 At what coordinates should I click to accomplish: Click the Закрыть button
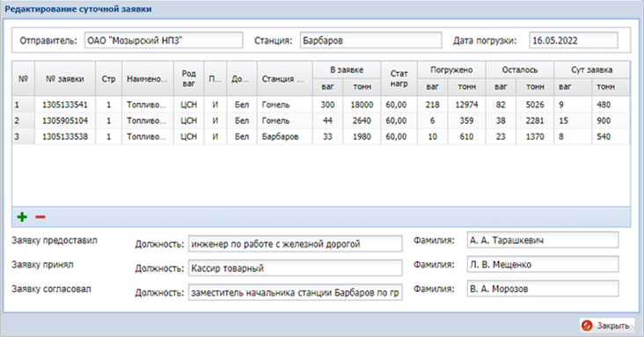pos(607,326)
